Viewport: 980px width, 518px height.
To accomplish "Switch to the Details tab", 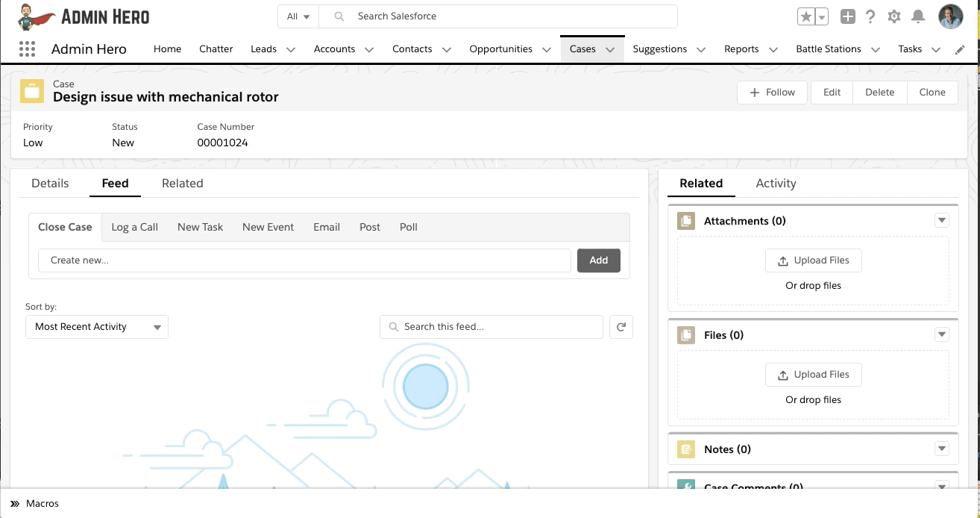I will coord(50,184).
